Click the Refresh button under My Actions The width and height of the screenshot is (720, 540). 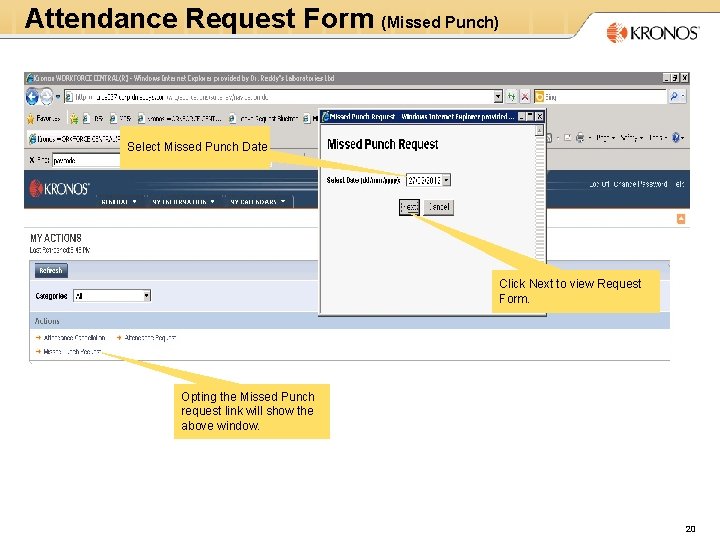(x=51, y=270)
